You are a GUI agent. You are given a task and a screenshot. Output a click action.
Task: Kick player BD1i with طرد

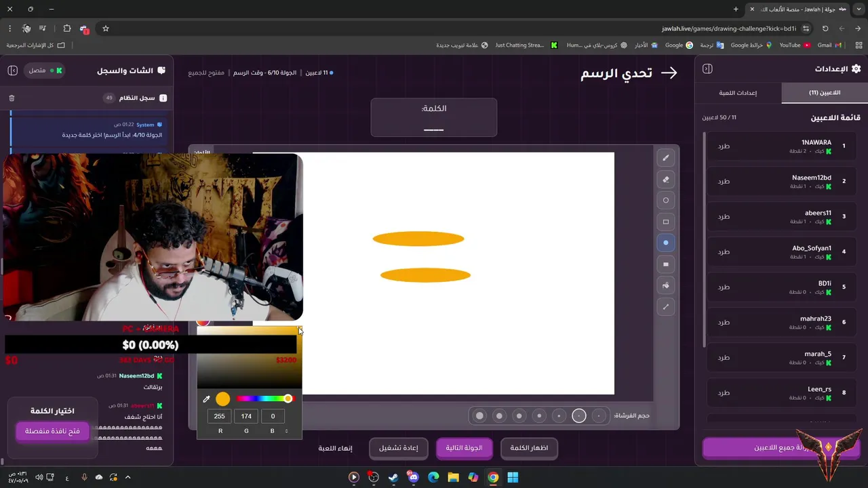(724, 287)
